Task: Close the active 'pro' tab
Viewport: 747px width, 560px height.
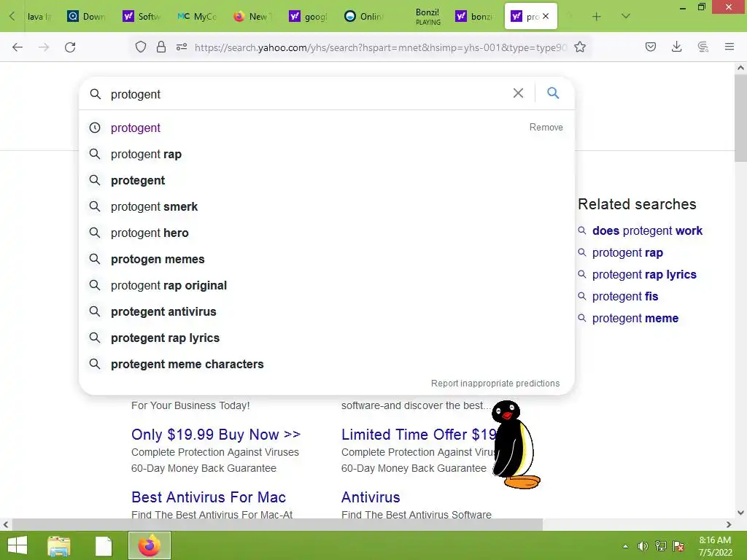Action: click(546, 16)
